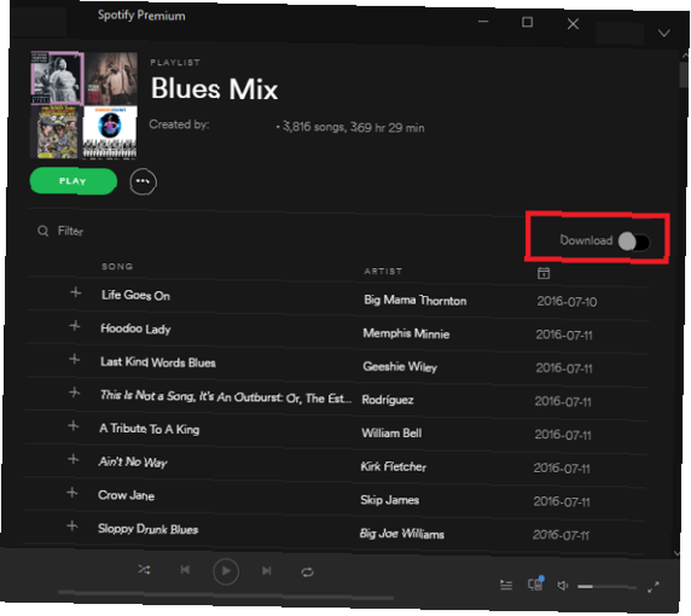Select the song Life Goes On
Viewport: 691px width, 616px height.
tap(135, 295)
